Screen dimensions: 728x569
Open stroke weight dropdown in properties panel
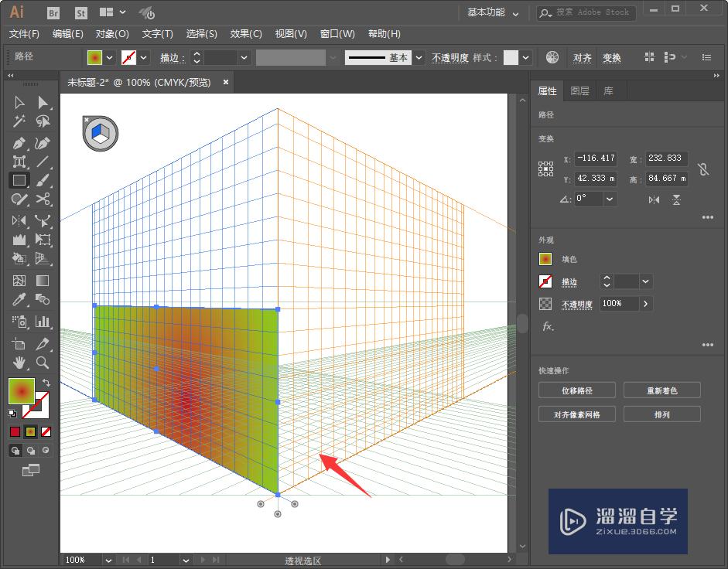[x=645, y=282]
